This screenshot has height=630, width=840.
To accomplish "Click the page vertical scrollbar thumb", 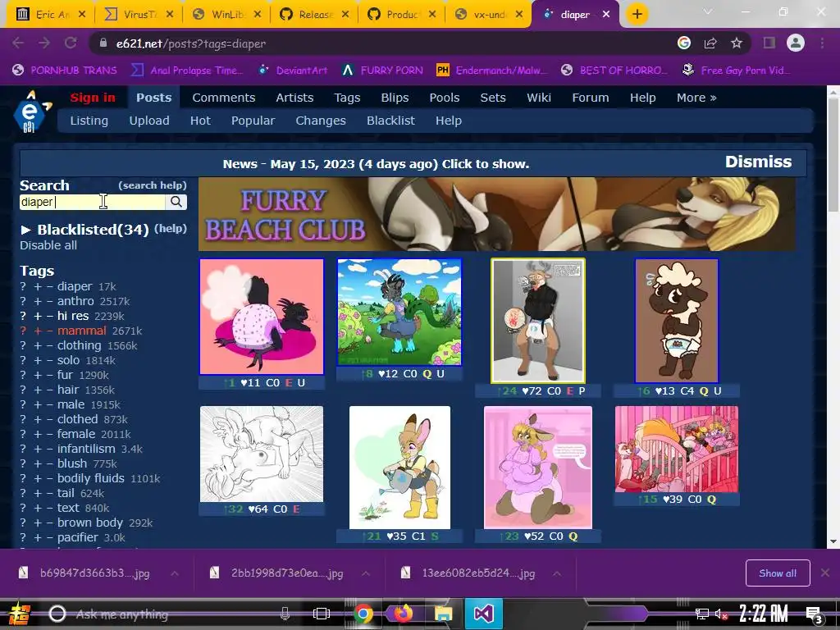I will 833,155.
